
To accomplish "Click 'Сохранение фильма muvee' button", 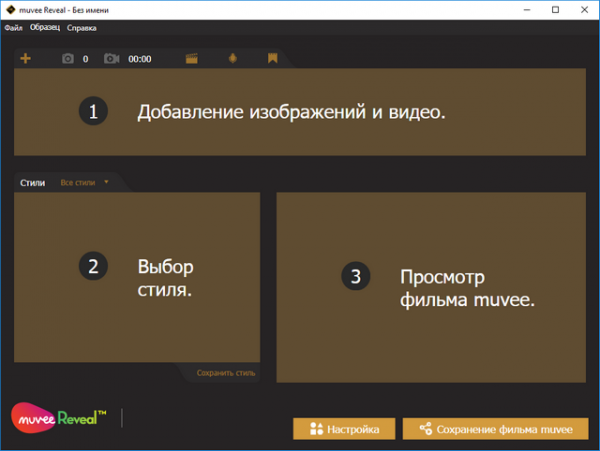I will [x=495, y=429].
